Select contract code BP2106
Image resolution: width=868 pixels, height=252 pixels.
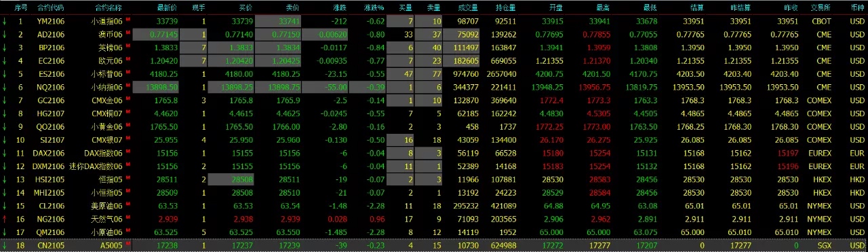point(51,48)
